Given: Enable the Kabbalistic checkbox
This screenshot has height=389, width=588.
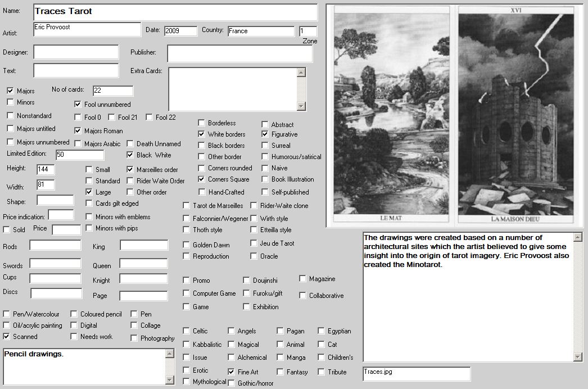Looking at the screenshot, I should (187, 345).
